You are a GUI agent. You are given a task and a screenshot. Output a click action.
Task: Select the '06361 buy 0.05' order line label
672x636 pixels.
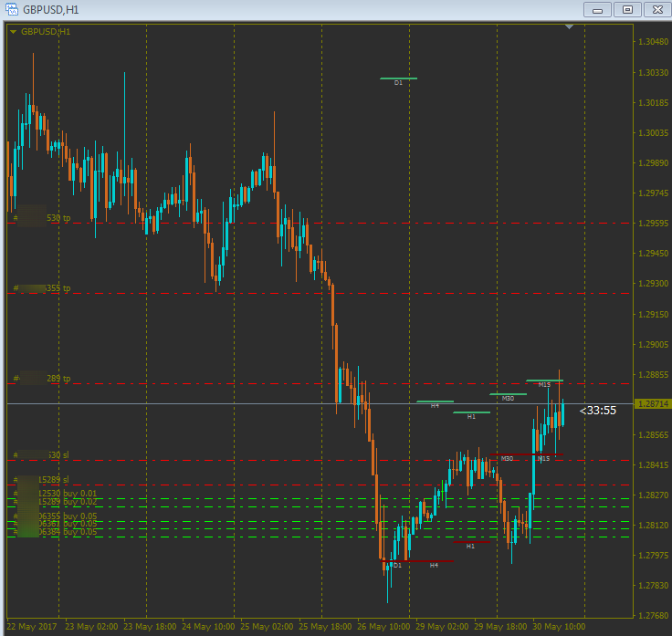[x=68, y=524]
